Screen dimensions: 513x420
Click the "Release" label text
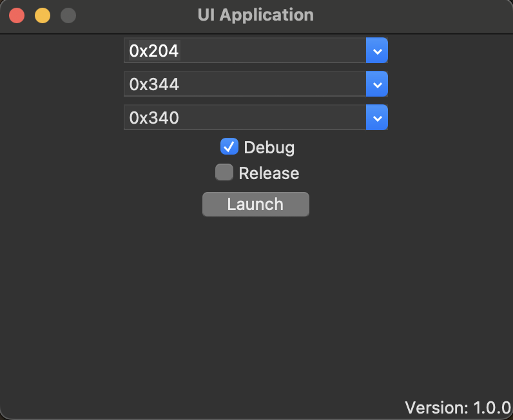coord(269,173)
